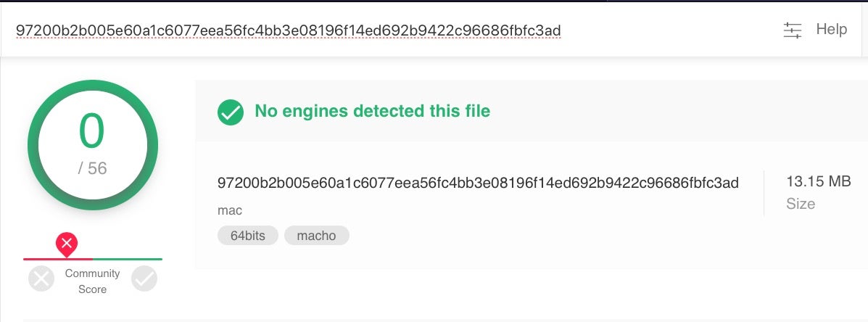Screen dimensions: 868x322
Task: Open the search options sliders icon
Action: click(793, 30)
